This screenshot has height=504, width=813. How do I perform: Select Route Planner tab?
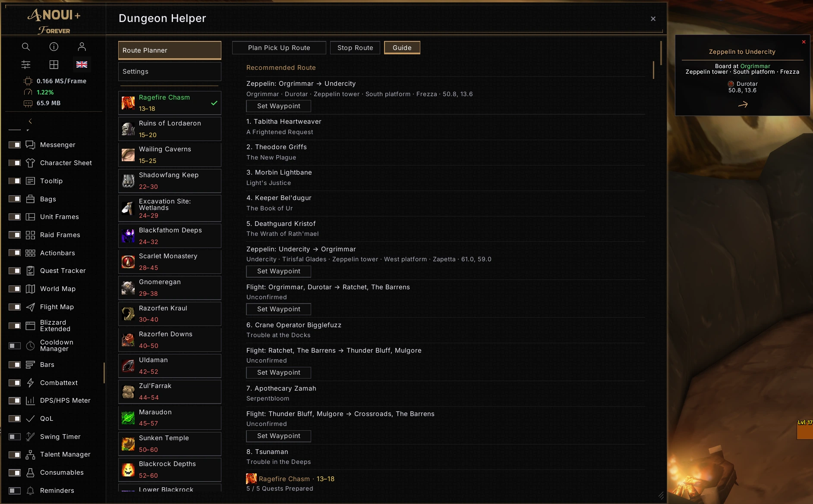coord(170,50)
